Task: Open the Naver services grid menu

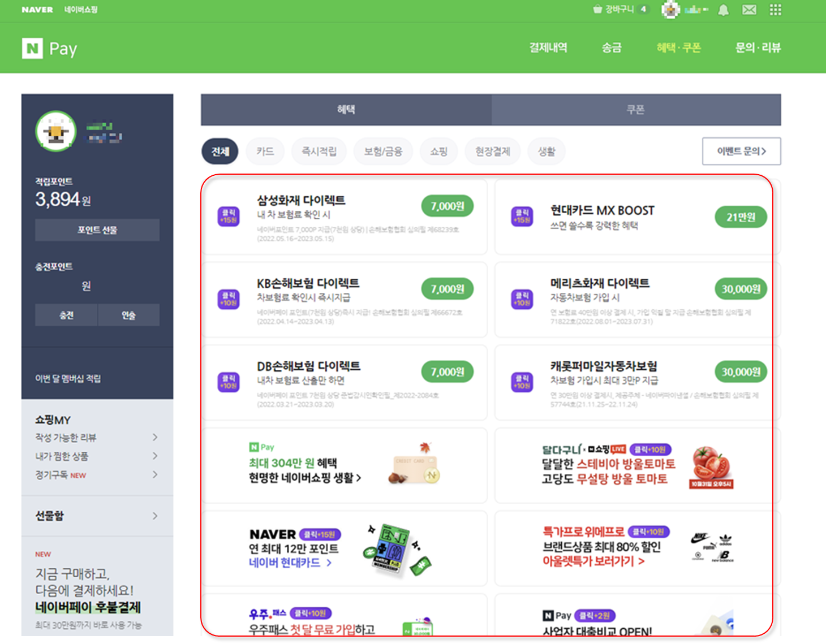Action: pos(776,10)
